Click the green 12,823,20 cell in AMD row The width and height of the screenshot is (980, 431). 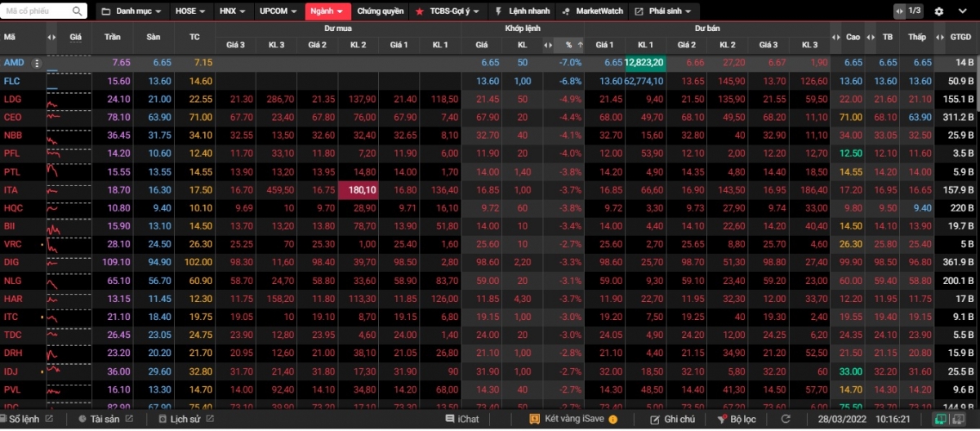645,63
